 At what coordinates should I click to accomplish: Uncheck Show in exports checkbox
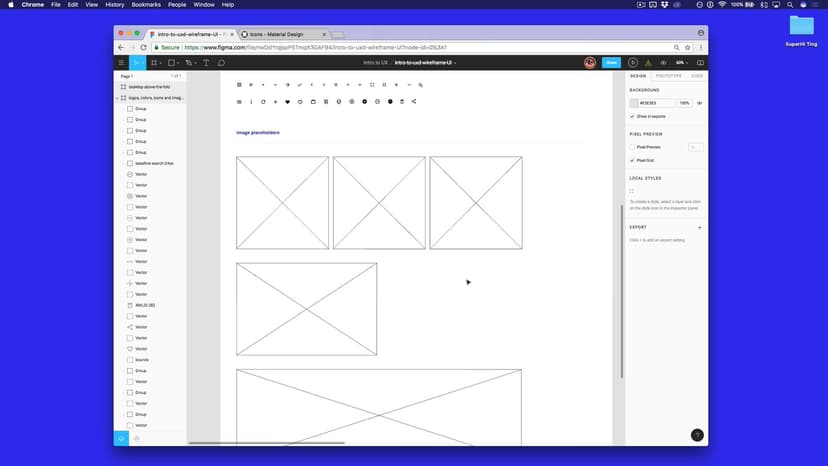coord(632,116)
